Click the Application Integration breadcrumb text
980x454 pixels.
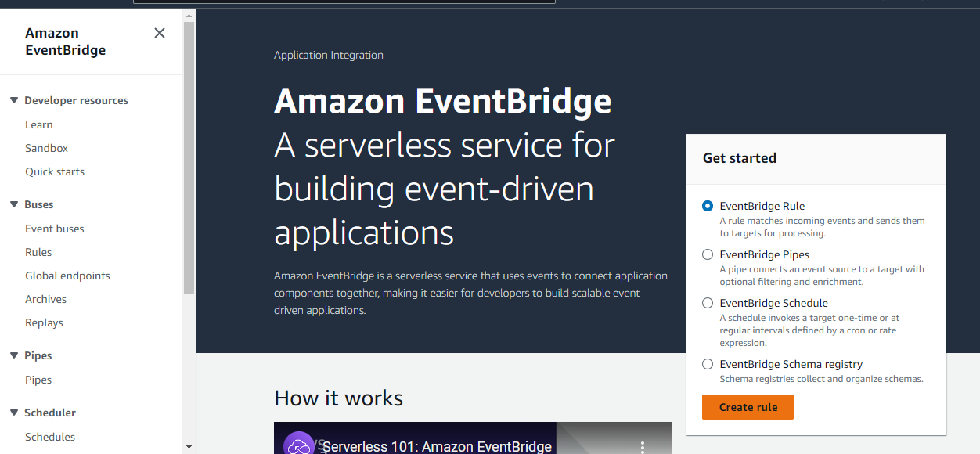(329, 55)
